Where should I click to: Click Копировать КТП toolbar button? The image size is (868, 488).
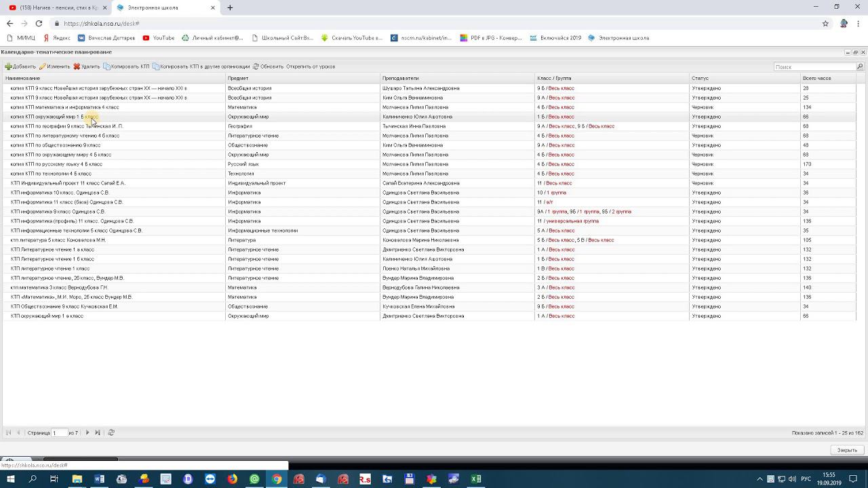127,66
